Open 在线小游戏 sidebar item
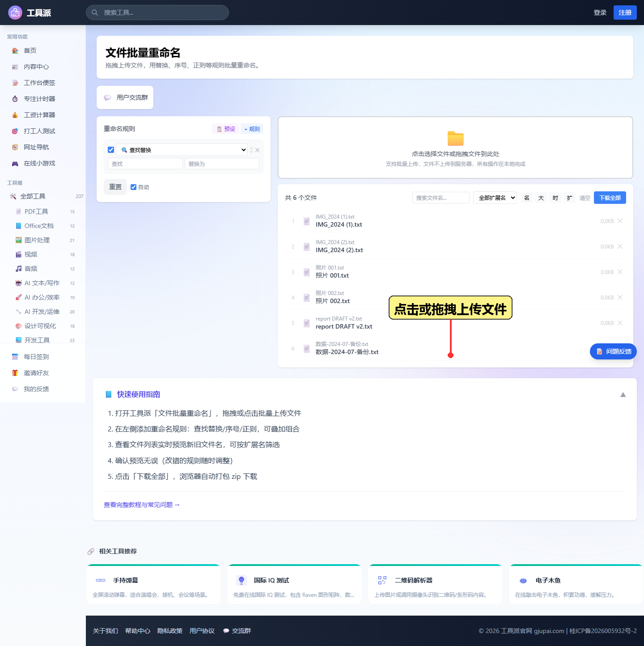644x646 pixels. (x=42, y=163)
